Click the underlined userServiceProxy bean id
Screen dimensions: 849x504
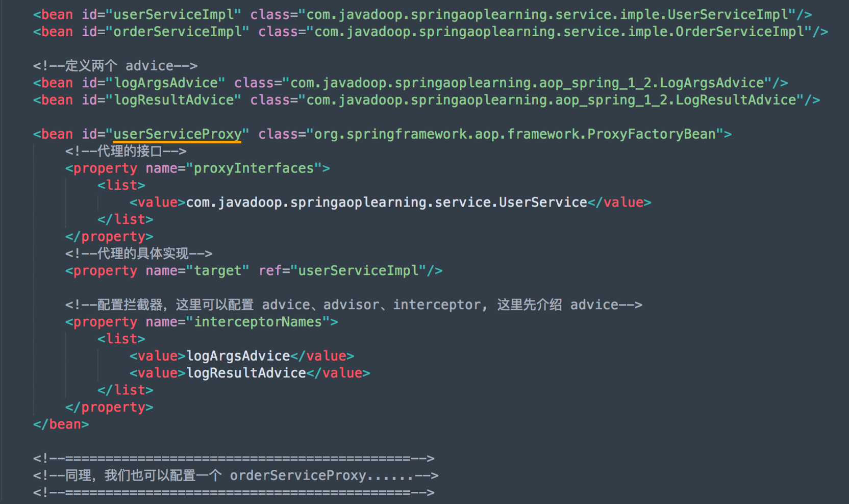(x=177, y=134)
